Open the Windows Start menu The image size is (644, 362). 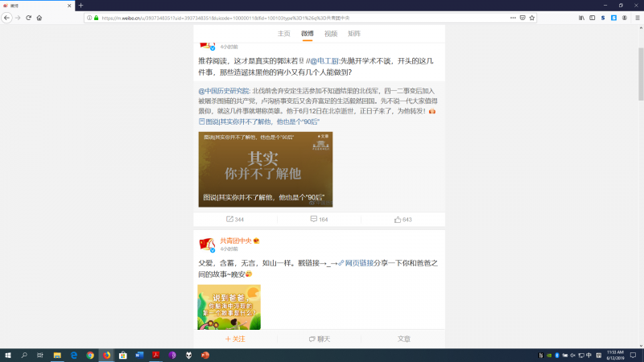coord(8,356)
